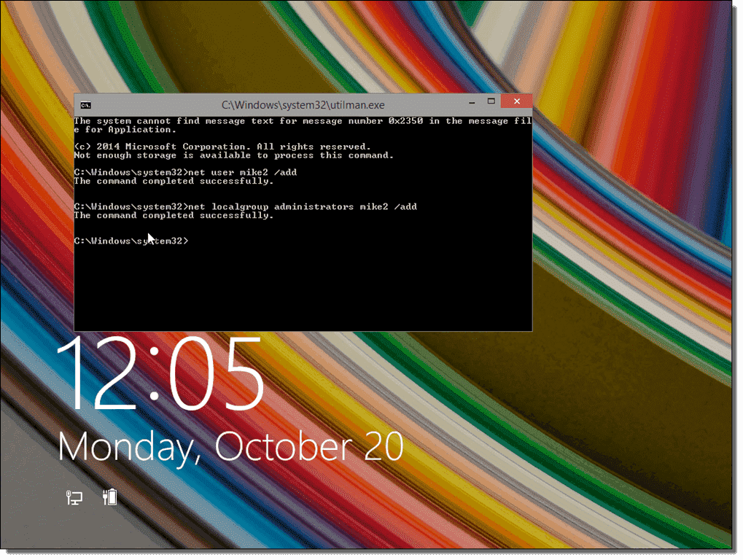Click the wired network status icon
Screen dimensions: 743x560
coord(74,497)
